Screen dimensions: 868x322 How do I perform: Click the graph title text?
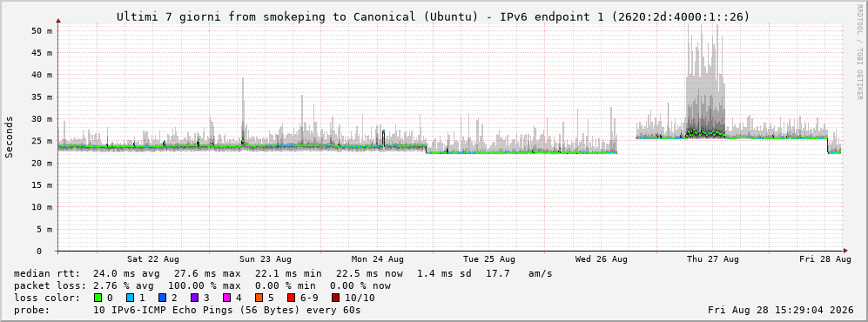click(x=434, y=17)
